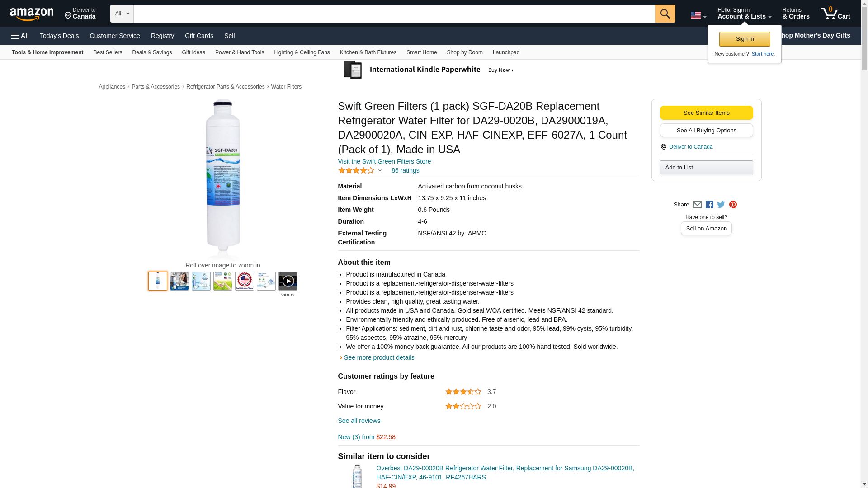
Task: Open the search category All dropdown
Action: 122,14
